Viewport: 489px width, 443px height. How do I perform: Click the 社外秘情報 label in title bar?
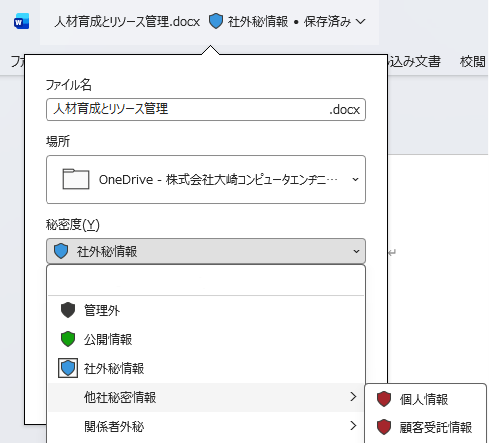[258, 22]
